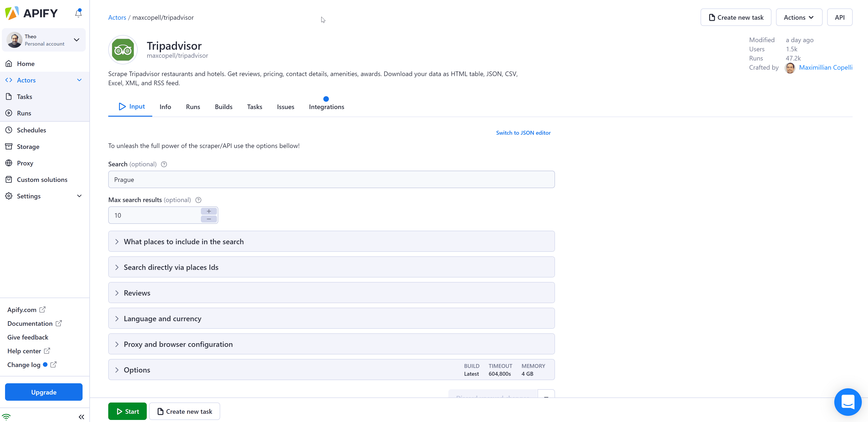Switch to the Info tab

165,107
